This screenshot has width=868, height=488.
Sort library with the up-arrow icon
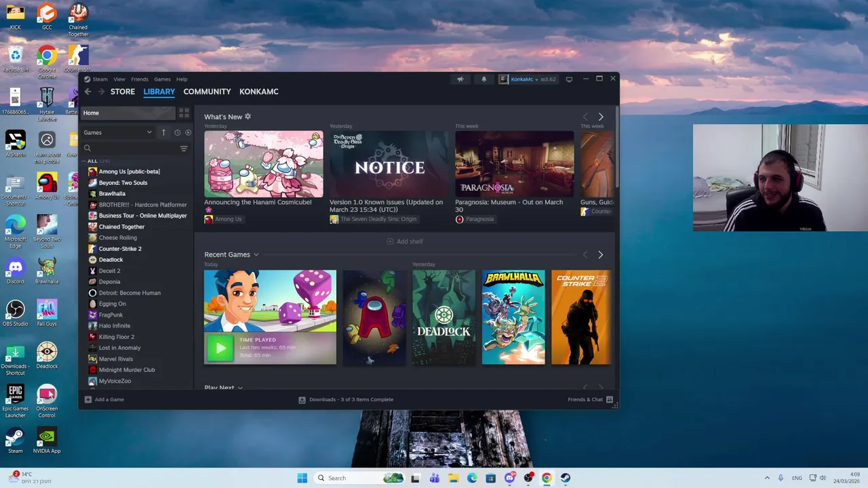point(163,133)
